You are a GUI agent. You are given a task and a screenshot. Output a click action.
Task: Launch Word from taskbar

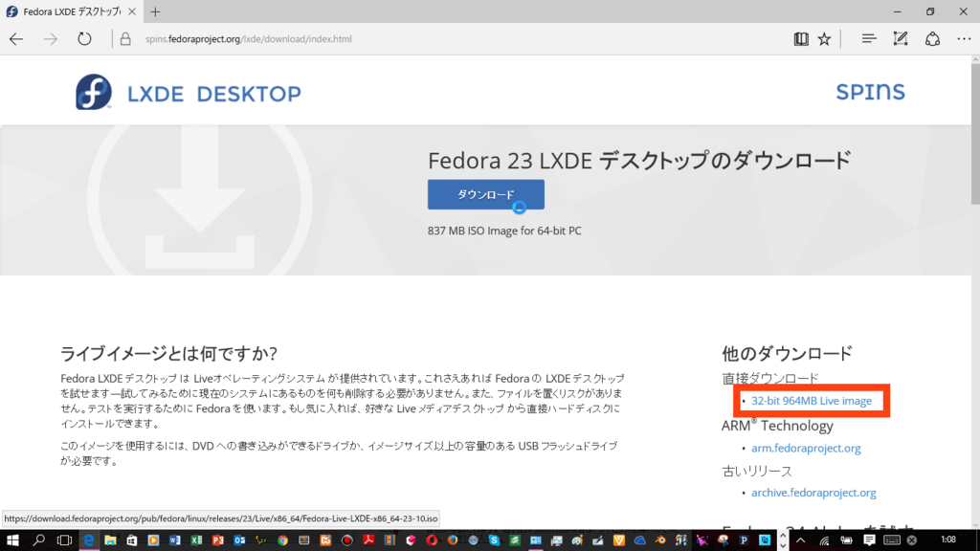[174, 540]
